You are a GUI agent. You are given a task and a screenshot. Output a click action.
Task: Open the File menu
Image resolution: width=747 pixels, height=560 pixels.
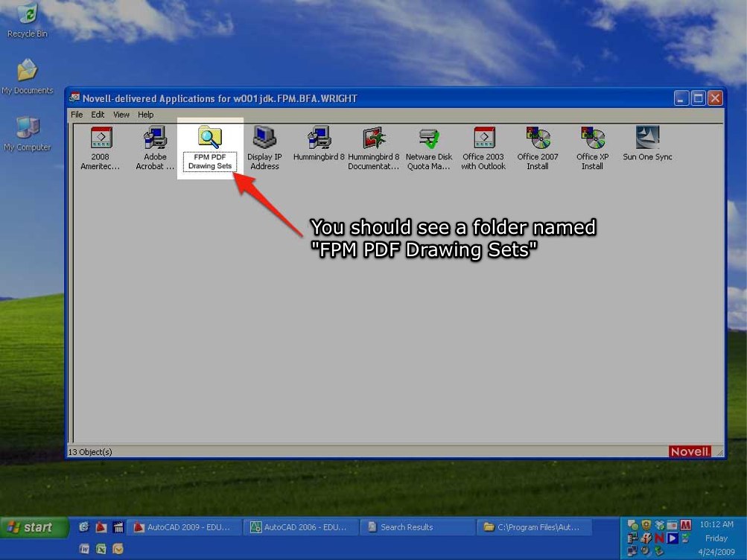(x=77, y=115)
